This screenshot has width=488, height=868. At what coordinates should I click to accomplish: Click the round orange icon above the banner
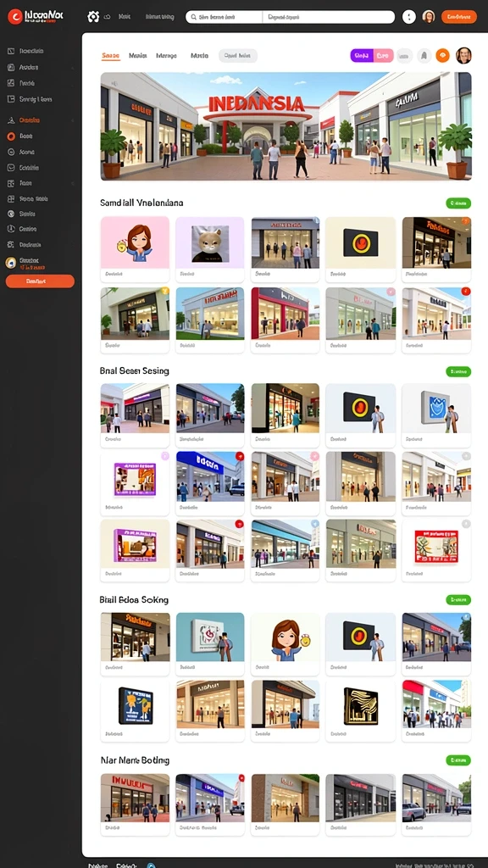coord(441,55)
